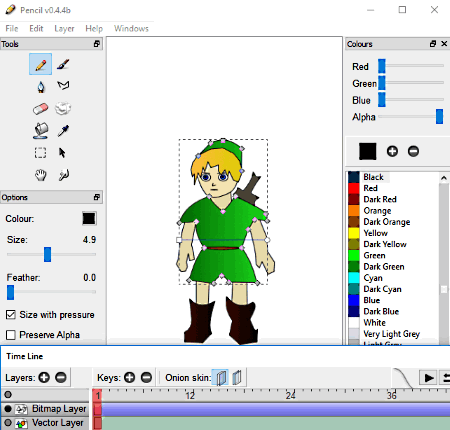Open the Layer menu

click(64, 29)
